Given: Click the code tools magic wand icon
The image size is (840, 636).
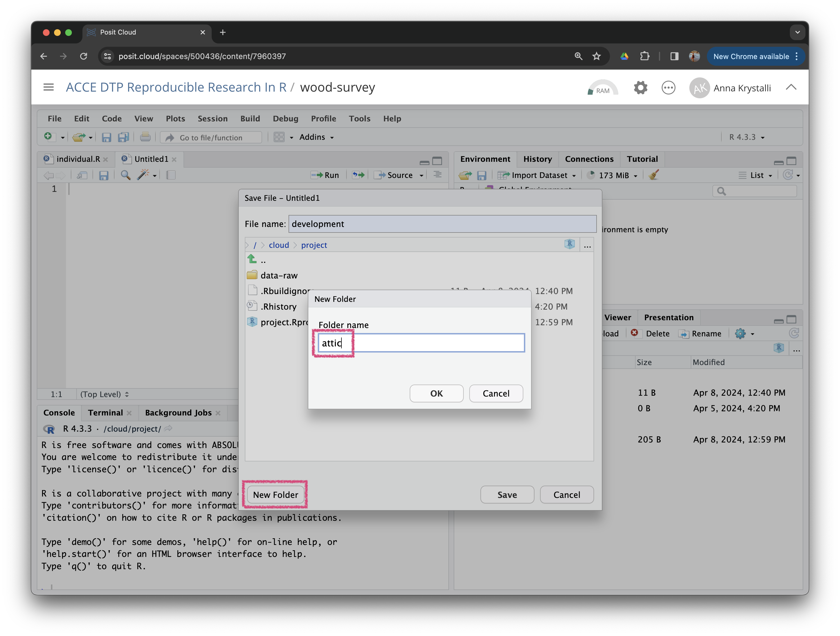Looking at the screenshot, I should coord(143,175).
